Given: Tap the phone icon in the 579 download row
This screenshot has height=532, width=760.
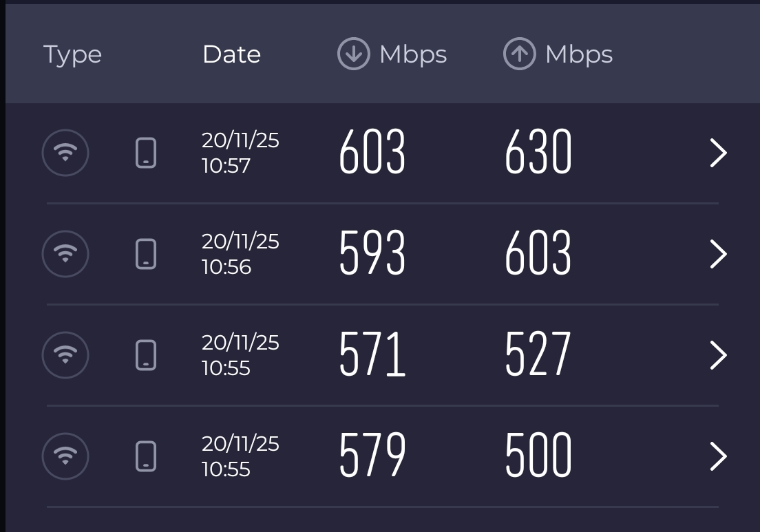Looking at the screenshot, I should click(146, 456).
